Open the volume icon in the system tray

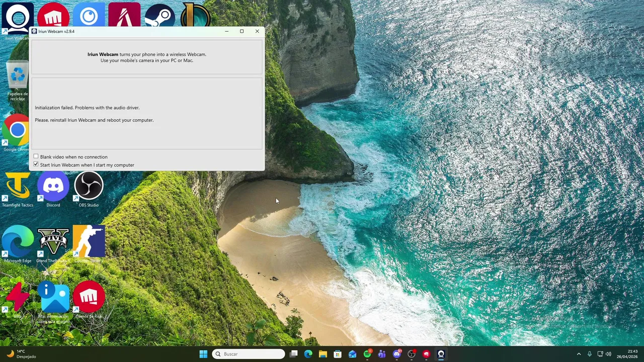coord(609,354)
